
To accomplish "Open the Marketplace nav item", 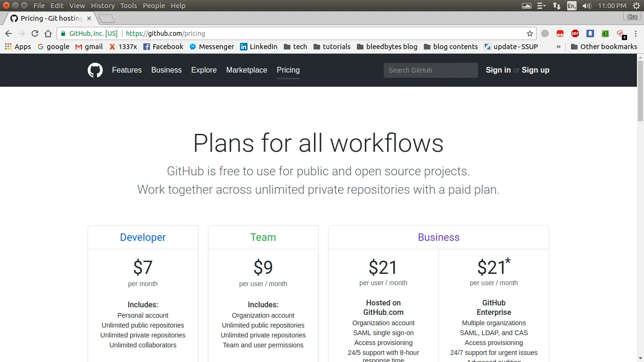I will 247,70.
